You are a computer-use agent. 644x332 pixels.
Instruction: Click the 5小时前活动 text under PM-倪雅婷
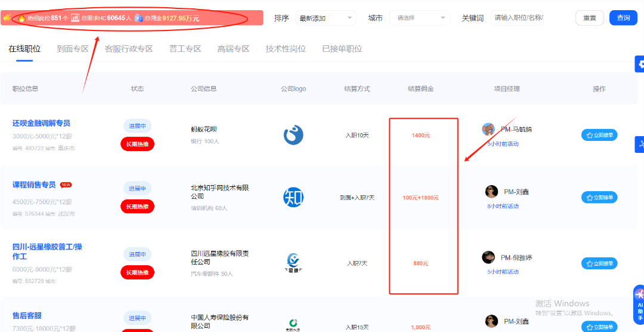tap(503, 272)
